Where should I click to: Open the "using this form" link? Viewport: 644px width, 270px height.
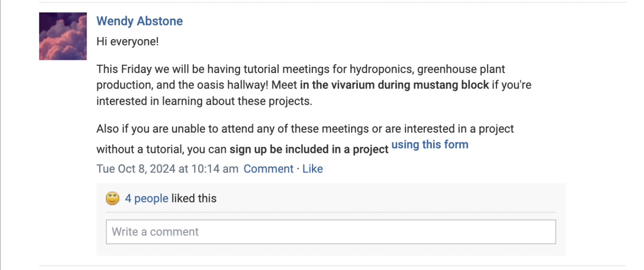point(430,145)
